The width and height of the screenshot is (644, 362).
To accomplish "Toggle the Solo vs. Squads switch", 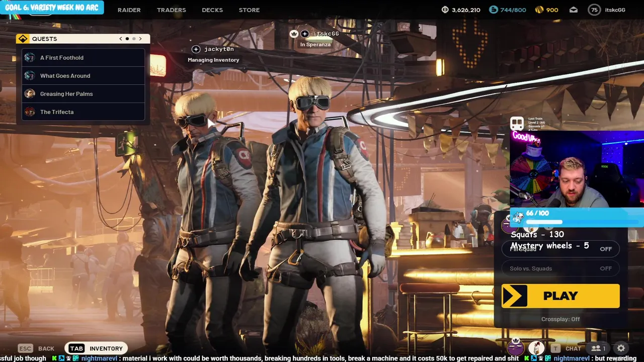I will click(560, 268).
